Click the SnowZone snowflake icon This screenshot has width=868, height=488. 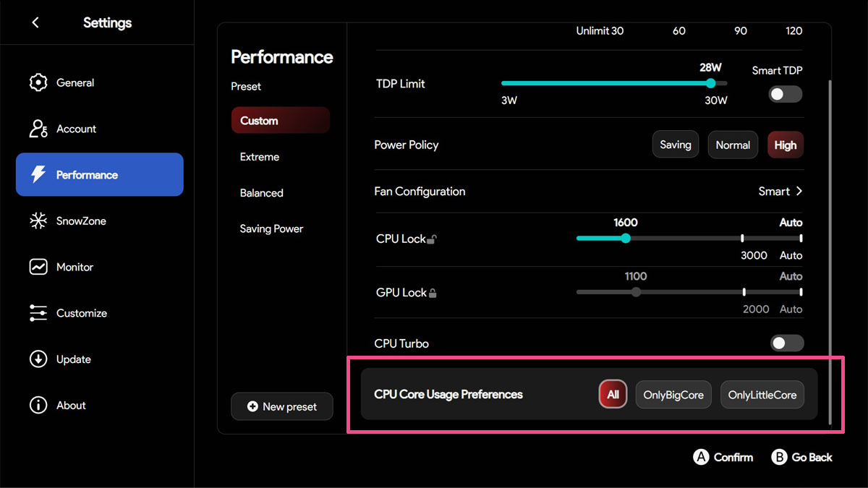coord(38,221)
